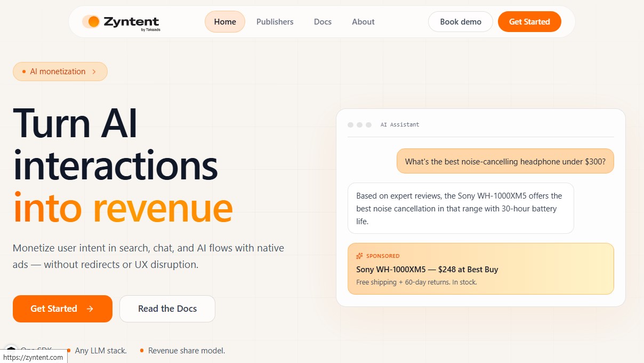Click the sparkle icon next to SPONSORED

pos(360,256)
